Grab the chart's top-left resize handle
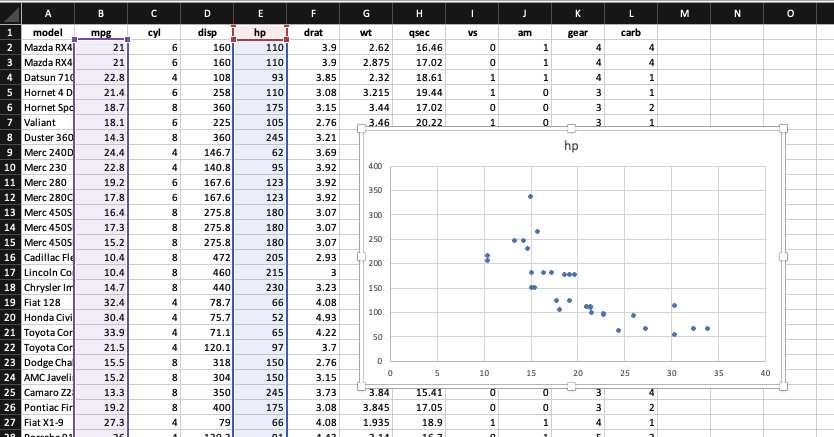The width and height of the screenshot is (834, 437). [x=361, y=128]
